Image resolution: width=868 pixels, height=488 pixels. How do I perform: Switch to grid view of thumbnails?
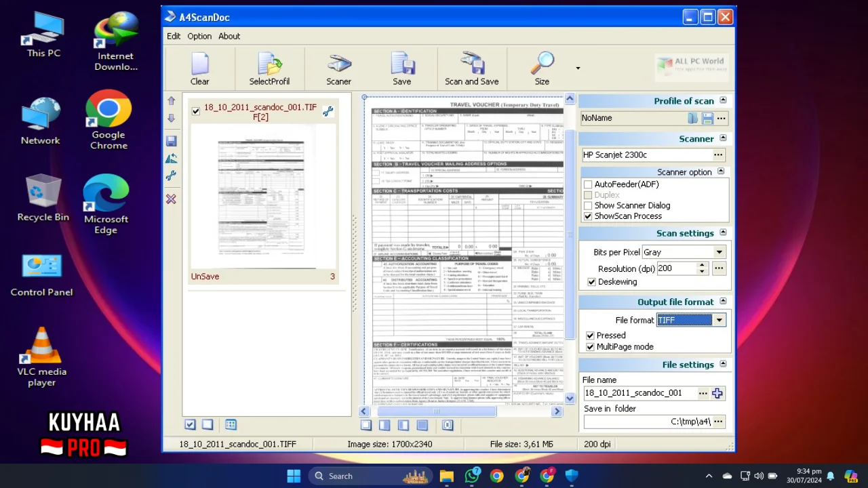pos(231,424)
